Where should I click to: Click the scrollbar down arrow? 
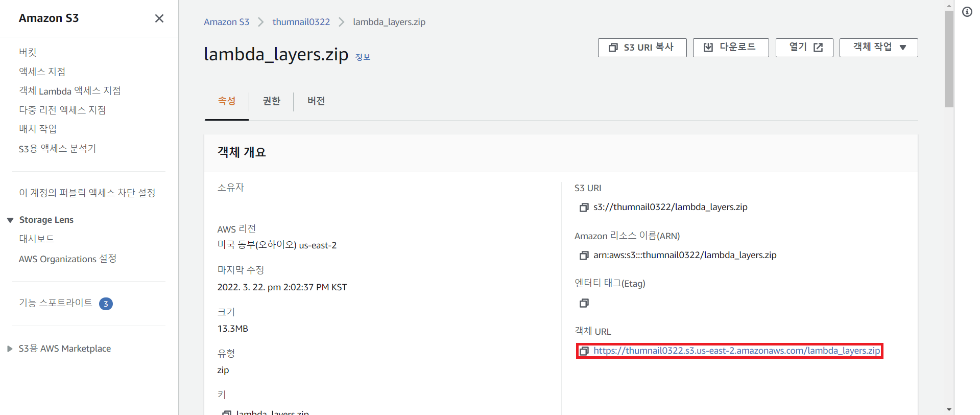(x=949, y=410)
